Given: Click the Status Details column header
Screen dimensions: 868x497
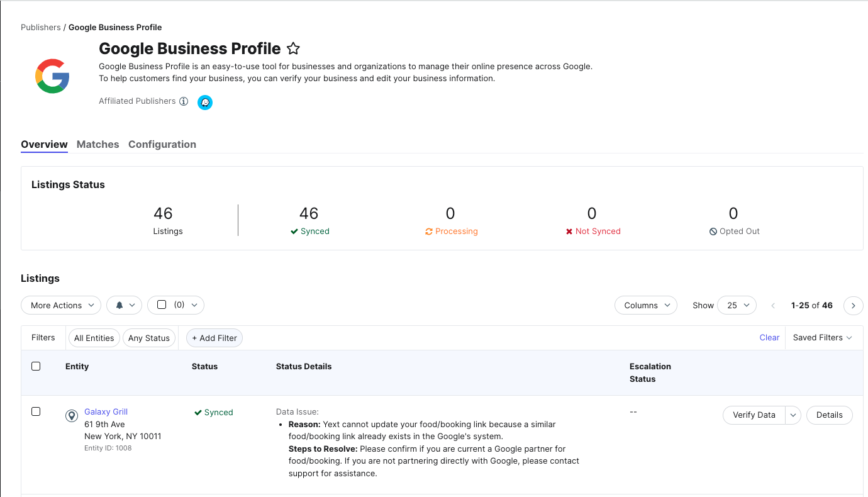Looking at the screenshot, I should pos(304,366).
